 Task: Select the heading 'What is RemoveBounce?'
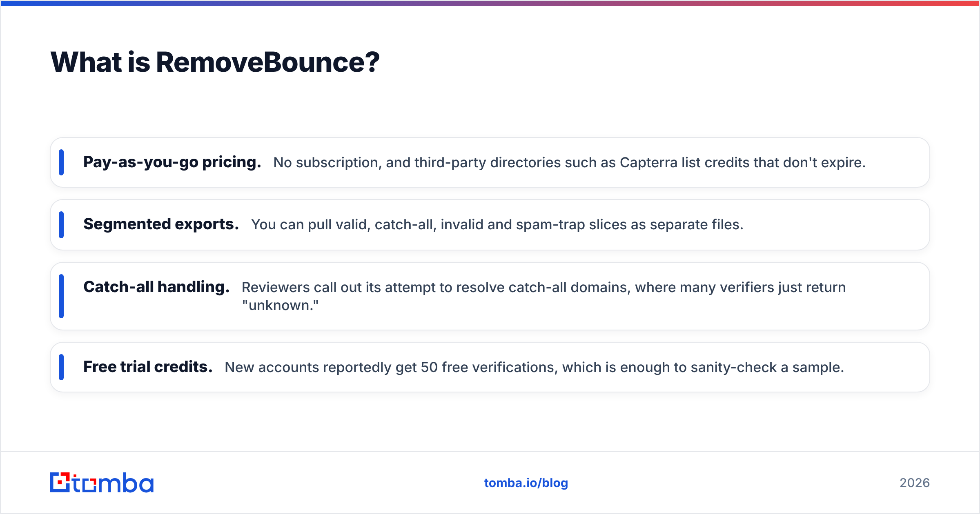click(215, 62)
